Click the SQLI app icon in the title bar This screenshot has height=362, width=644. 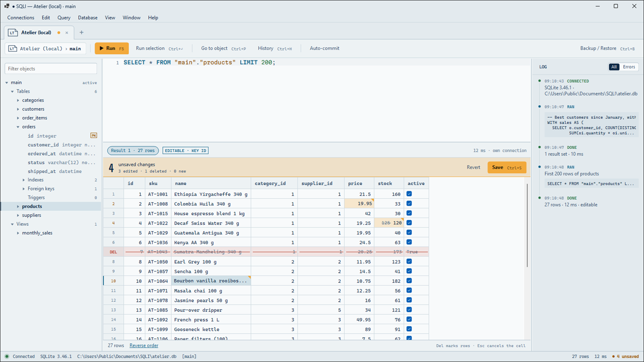[x=7, y=6]
